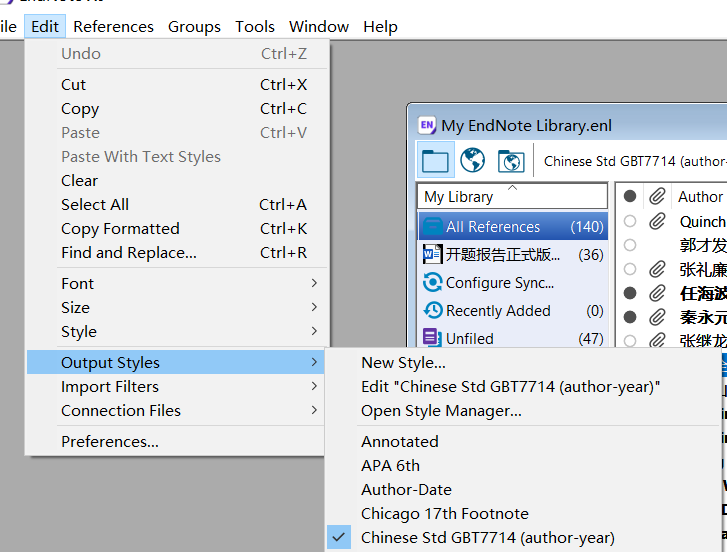The width and height of the screenshot is (727, 552).
Task: Select All References group
Action: click(x=513, y=226)
